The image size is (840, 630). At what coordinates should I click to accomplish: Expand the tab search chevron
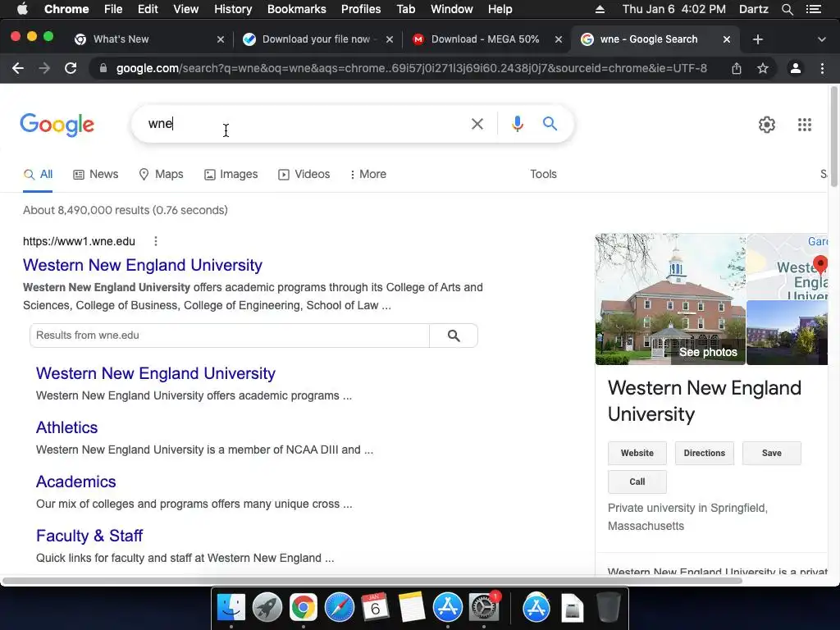click(x=822, y=39)
